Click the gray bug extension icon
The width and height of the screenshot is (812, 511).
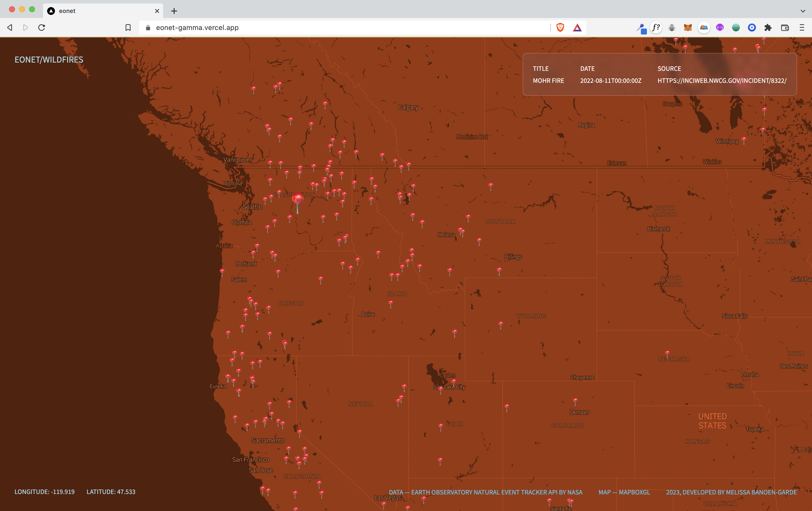click(x=672, y=28)
